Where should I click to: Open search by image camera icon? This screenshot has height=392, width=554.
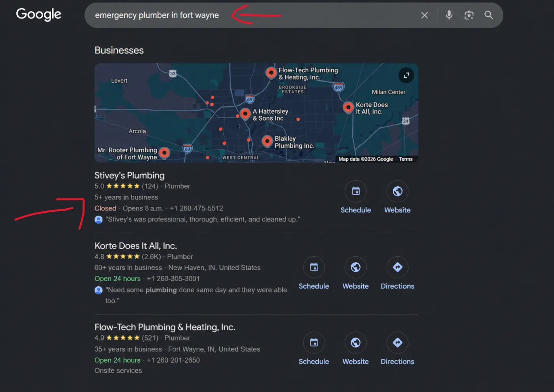click(469, 15)
